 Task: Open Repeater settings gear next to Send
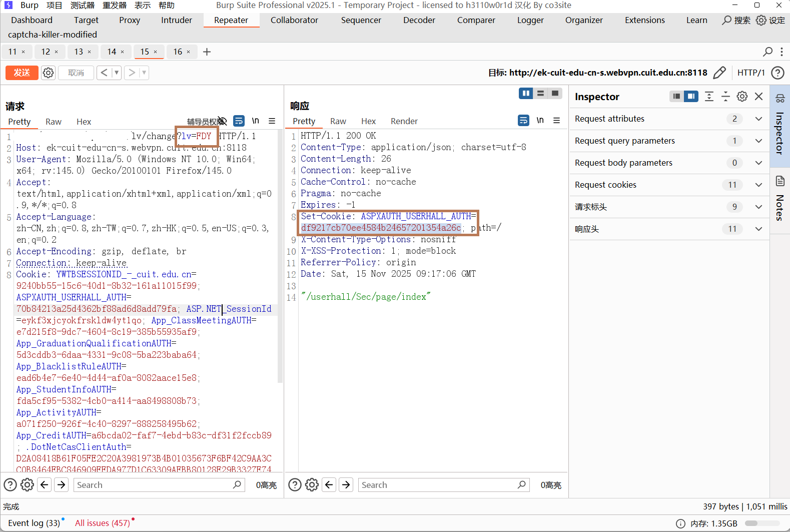point(48,73)
